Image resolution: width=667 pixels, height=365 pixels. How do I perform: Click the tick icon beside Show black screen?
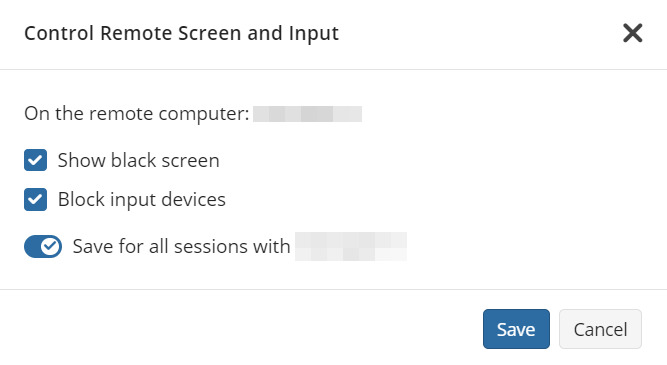[35, 160]
